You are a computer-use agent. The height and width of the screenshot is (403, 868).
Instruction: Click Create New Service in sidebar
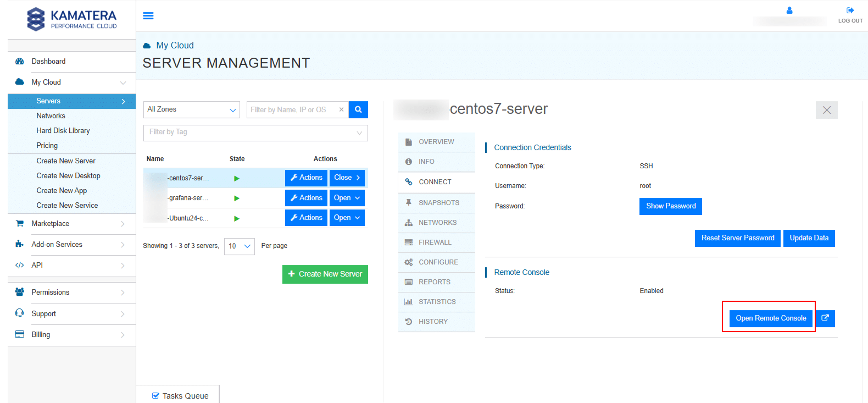(68, 206)
